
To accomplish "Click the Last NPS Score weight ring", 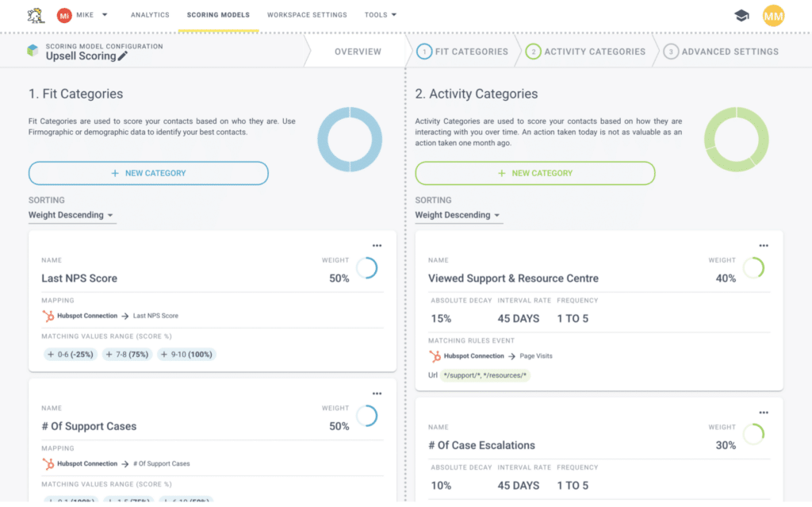I will 366,268.
